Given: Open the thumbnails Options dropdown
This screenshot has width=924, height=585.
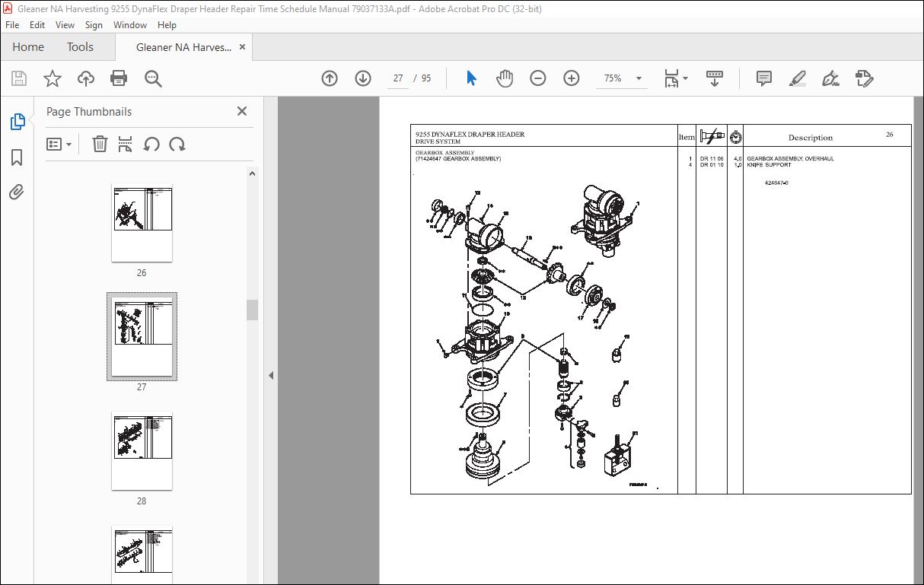Looking at the screenshot, I should point(59,144).
